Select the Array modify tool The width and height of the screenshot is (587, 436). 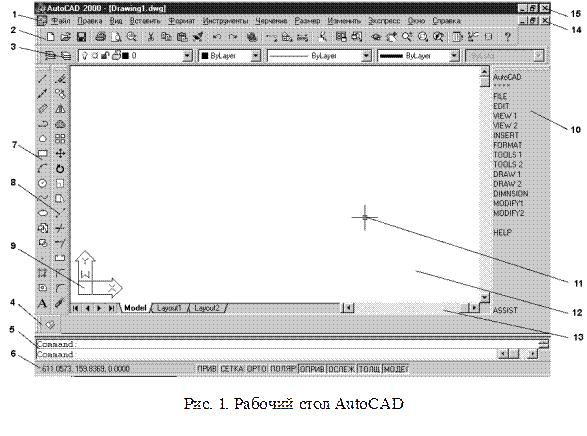click(x=60, y=139)
